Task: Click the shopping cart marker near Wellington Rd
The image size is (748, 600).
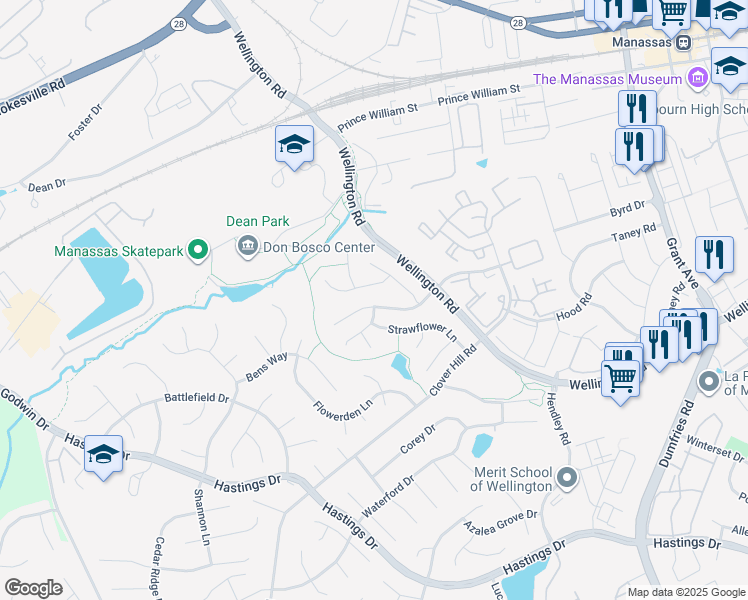Action: (x=621, y=380)
